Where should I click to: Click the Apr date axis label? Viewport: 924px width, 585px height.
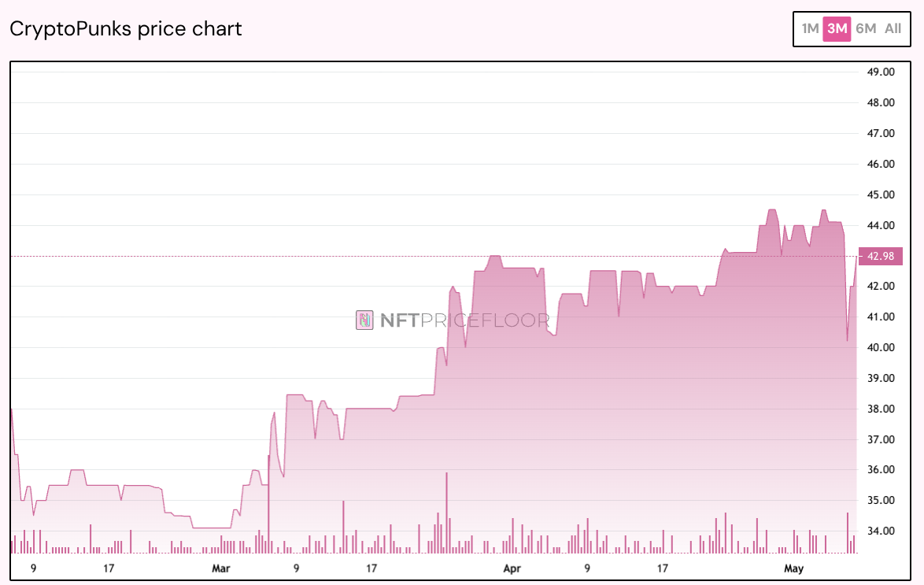coord(512,568)
